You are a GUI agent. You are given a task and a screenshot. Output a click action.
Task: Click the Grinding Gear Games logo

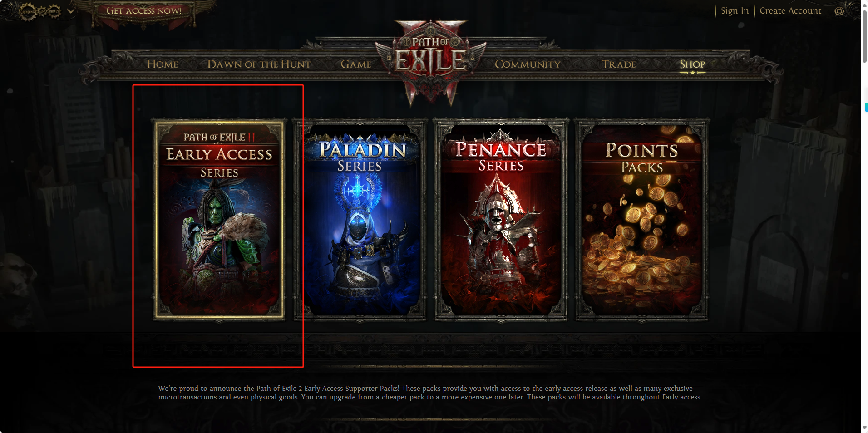[40, 11]
